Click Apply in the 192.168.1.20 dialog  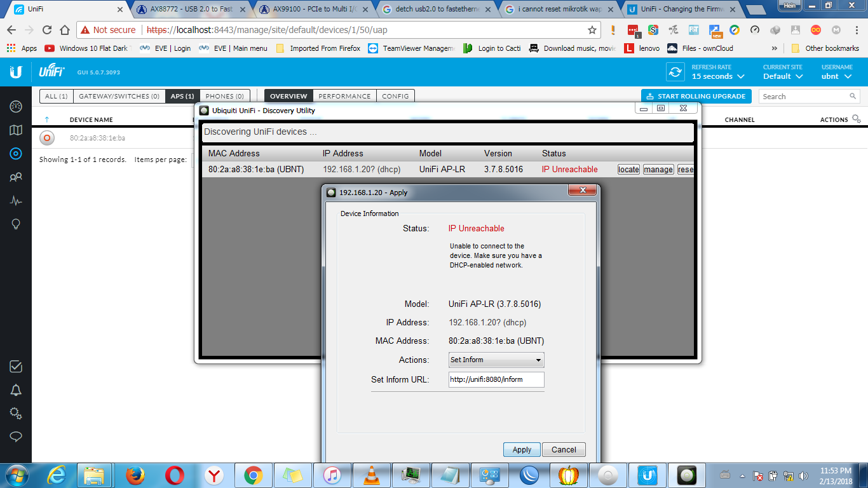522,449
